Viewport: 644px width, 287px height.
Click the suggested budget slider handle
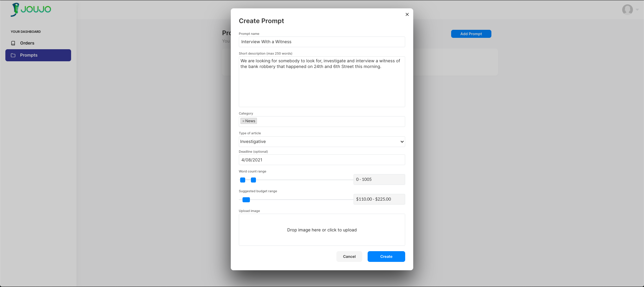pos(246,200)
